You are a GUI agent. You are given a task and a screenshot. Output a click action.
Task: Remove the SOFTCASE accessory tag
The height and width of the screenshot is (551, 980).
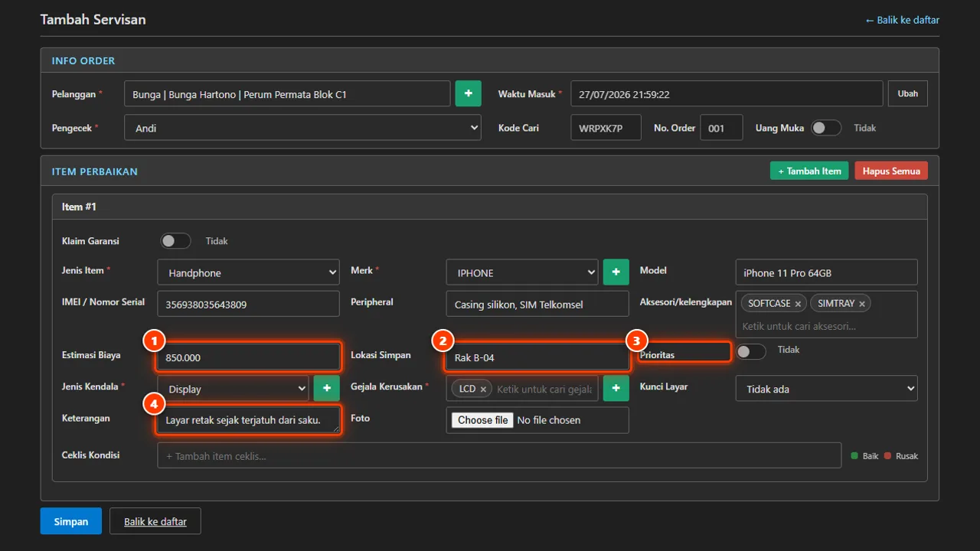point(798,304)
